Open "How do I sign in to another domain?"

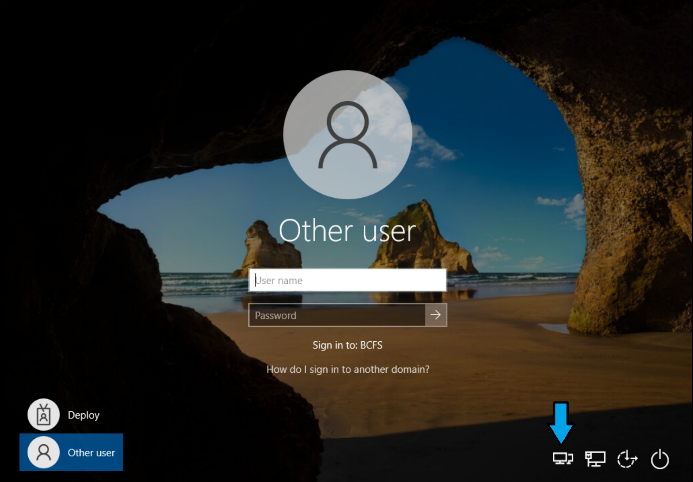pos(348,369)
